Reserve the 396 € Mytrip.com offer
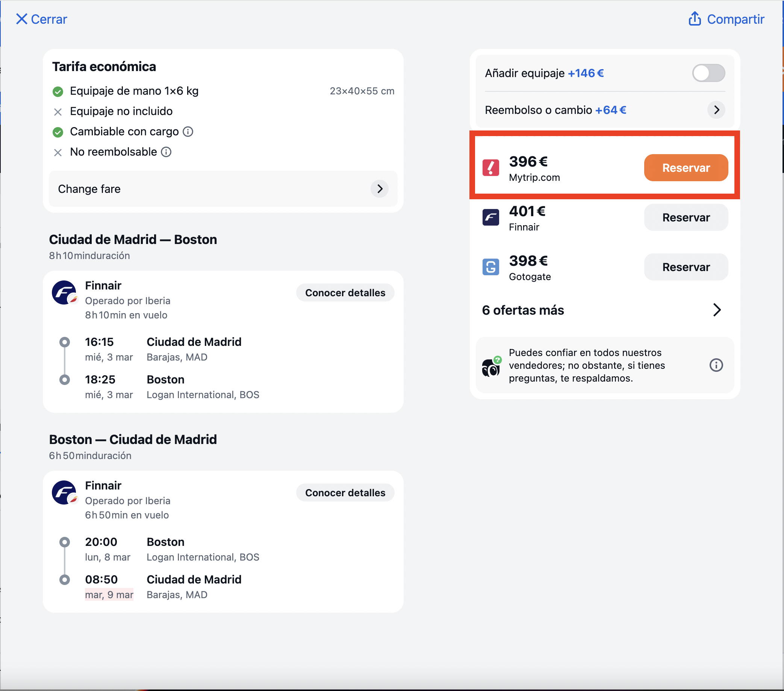The height and width of the screenshot is (691, 784). pyautogui.click(x=686, y=168)
